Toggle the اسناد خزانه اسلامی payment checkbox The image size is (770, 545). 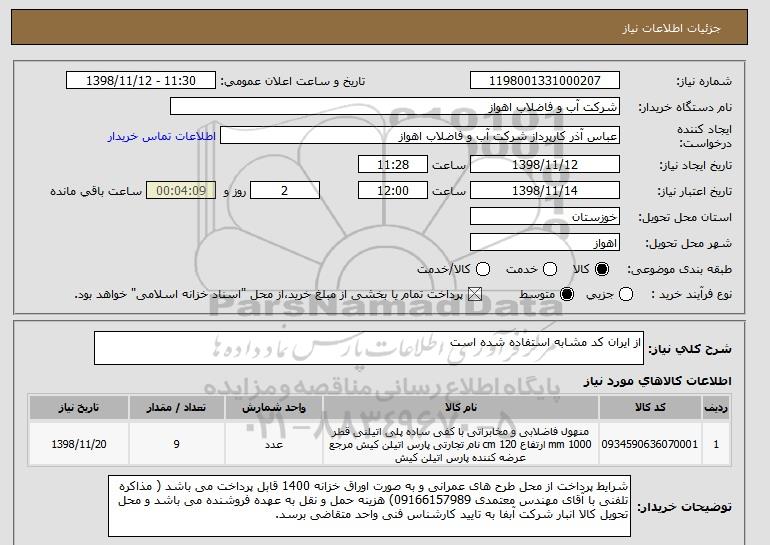tap(475, 295)
